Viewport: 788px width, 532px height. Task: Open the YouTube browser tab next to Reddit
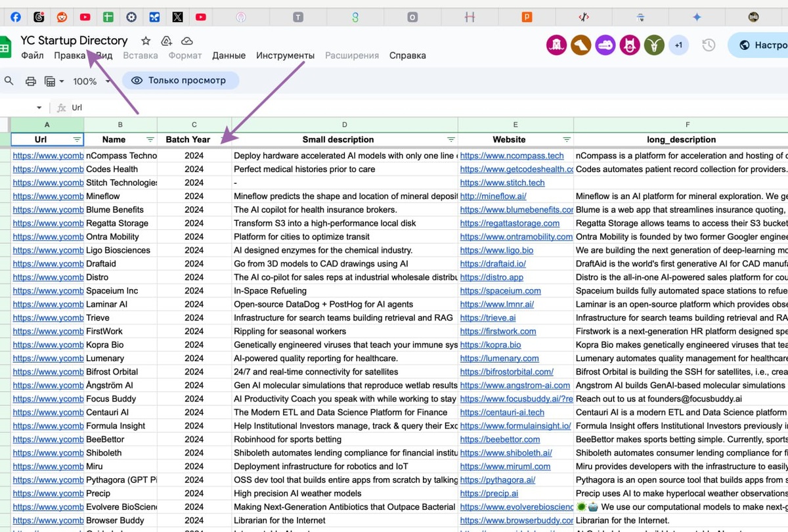(85, 17)
